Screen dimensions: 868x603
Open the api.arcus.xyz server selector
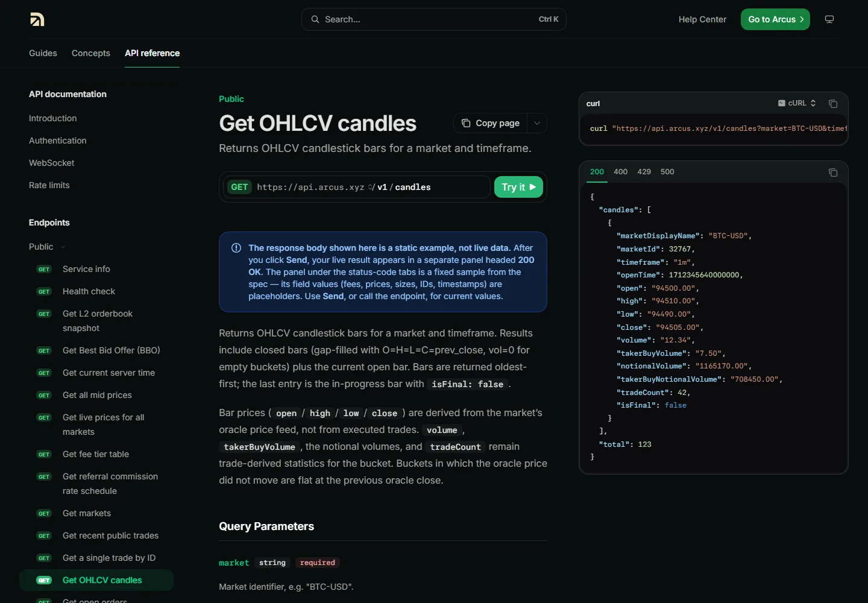point(315,187)
